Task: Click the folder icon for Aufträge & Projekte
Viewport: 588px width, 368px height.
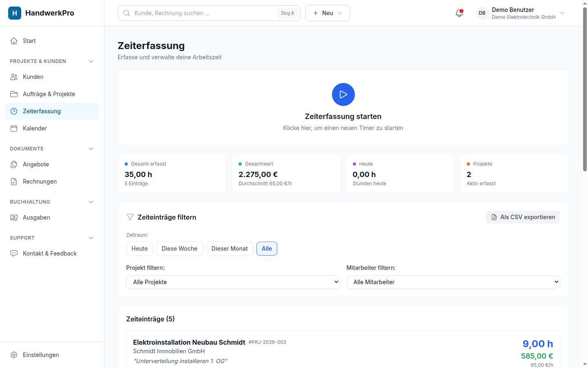Action: coord(14,94)
